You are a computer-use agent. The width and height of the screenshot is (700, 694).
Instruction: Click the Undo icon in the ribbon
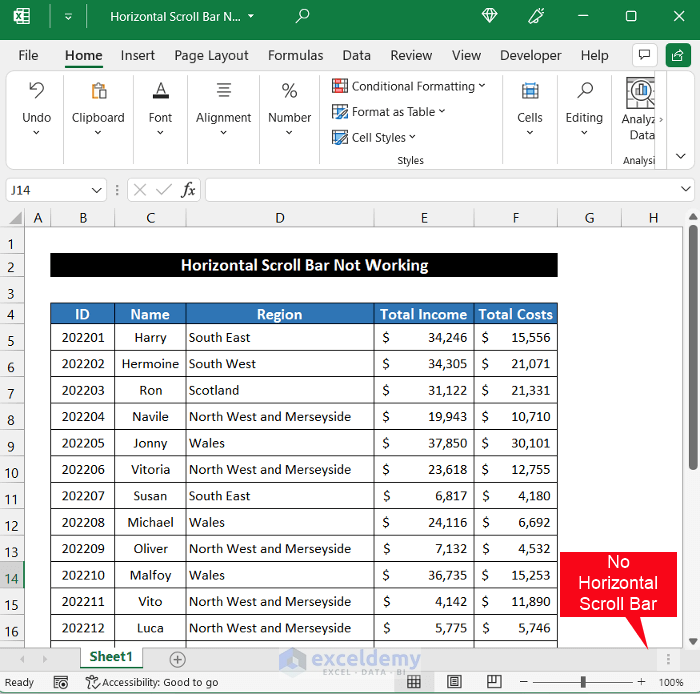tap(36, 92)
